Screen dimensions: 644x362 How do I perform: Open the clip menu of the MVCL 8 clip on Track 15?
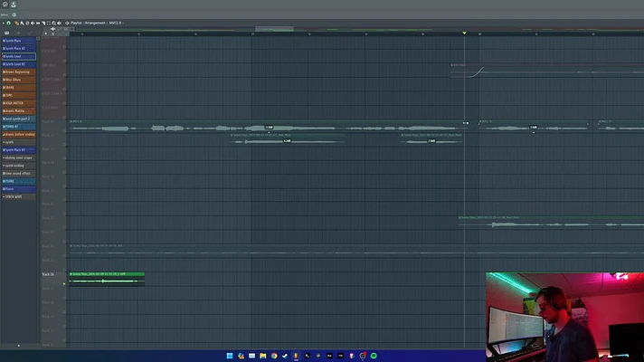point(71,121)
